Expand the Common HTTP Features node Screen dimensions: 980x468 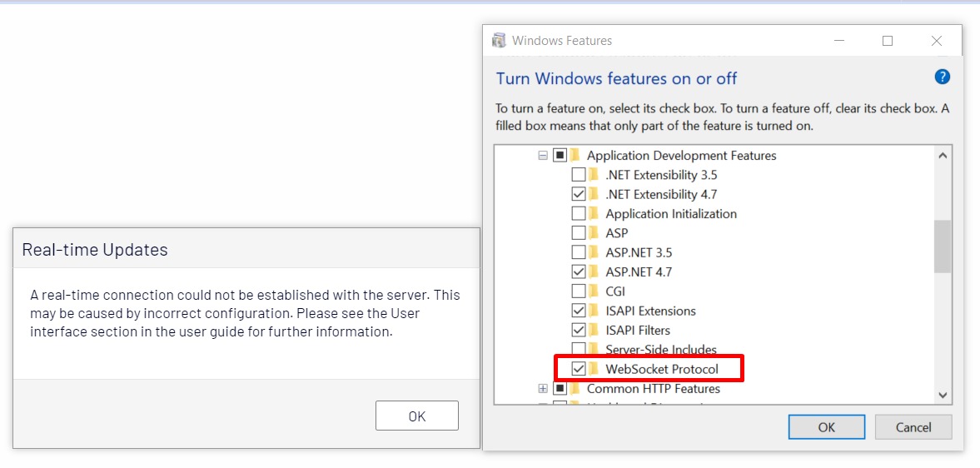click(543, 389)
